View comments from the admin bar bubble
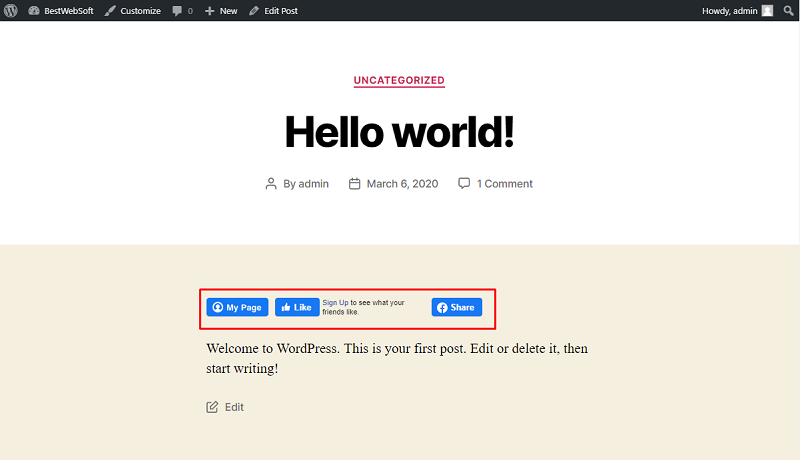 coord(183,11)
